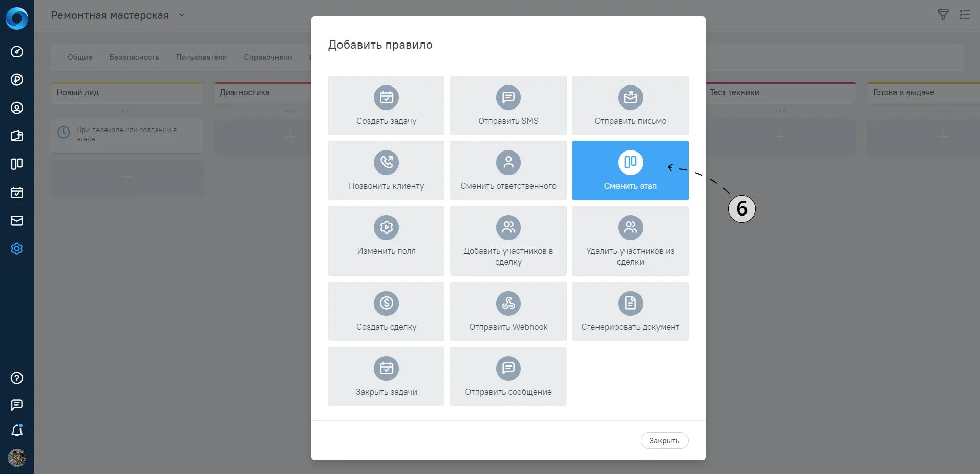
Task: Choose the Создать сделку rule
Action: pyautogui.click(x=386, y=311)
